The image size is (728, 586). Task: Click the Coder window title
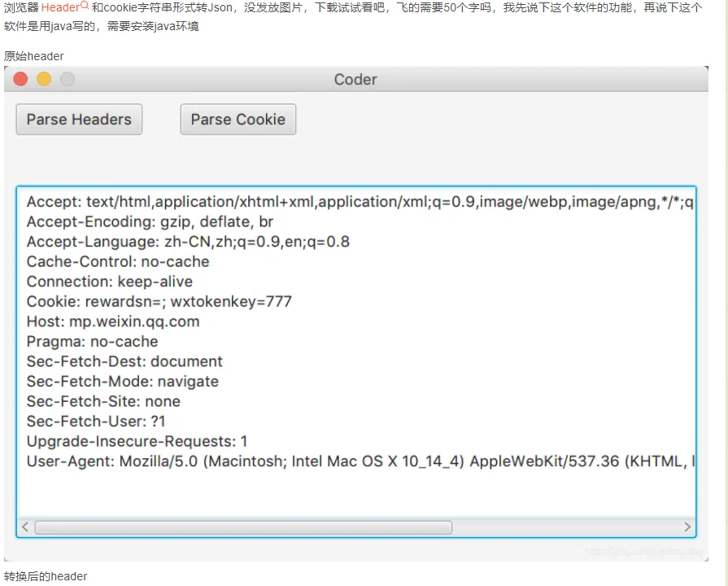[x=355, y=80]
